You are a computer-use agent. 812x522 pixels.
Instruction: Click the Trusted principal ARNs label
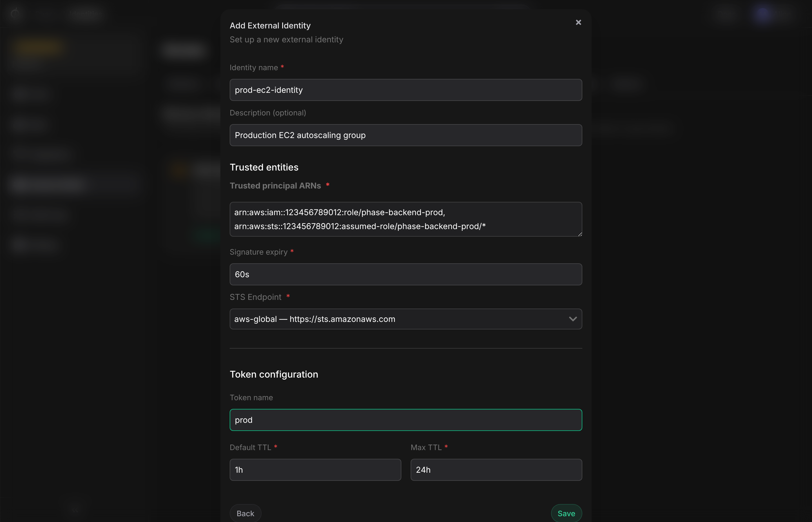point(275,186)
